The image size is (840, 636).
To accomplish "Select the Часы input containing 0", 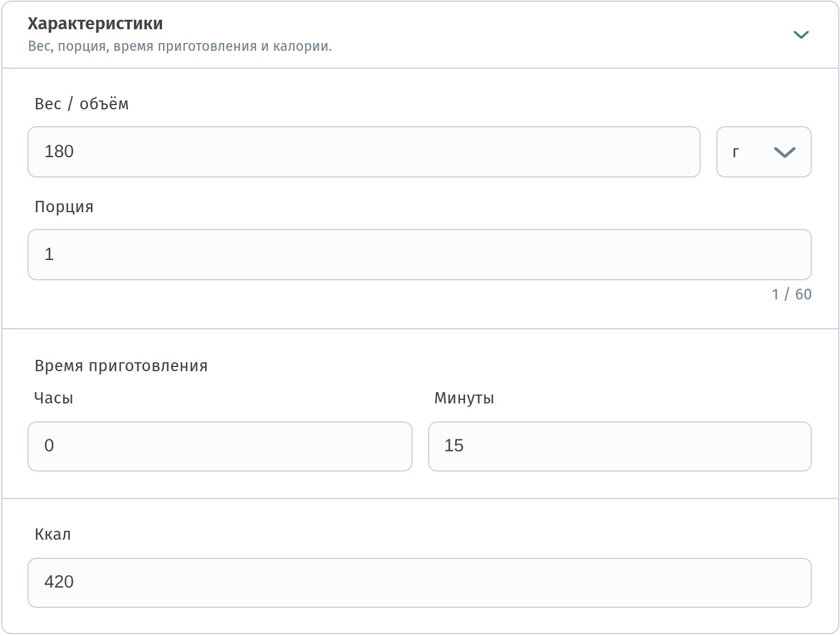I will coord(220,447).
